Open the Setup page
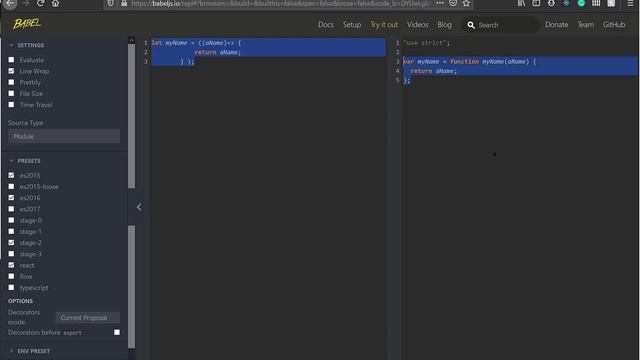The height and width of the screenshot is (360, 640). tap(352, 25)
